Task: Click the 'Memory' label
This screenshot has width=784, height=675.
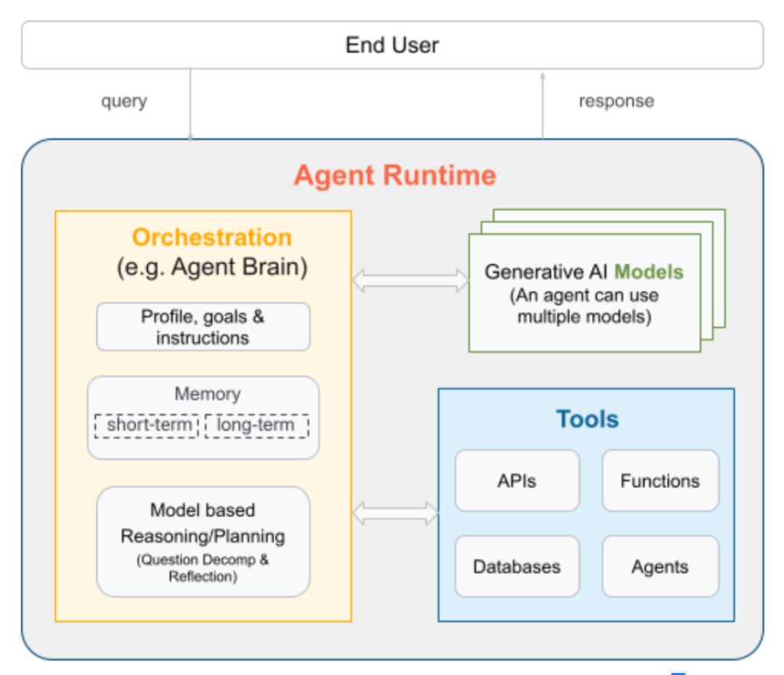Action: [207, 393]
